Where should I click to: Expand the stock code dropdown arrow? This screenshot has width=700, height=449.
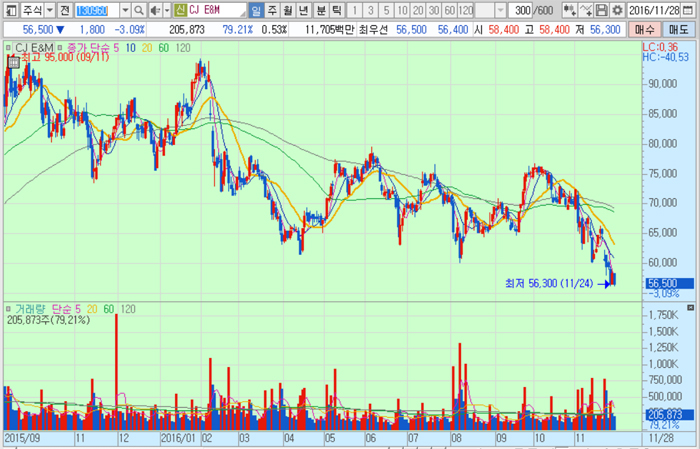tap(125, 10)
